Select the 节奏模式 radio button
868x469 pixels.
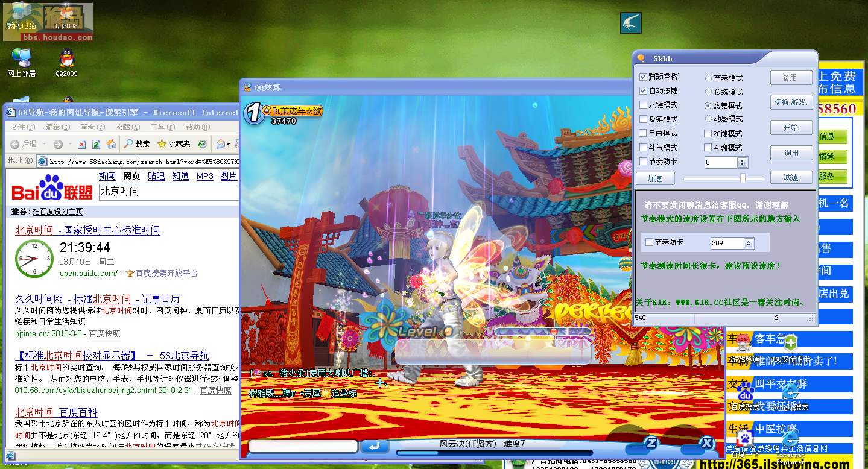pyautogui.click(x=709, y=78)
